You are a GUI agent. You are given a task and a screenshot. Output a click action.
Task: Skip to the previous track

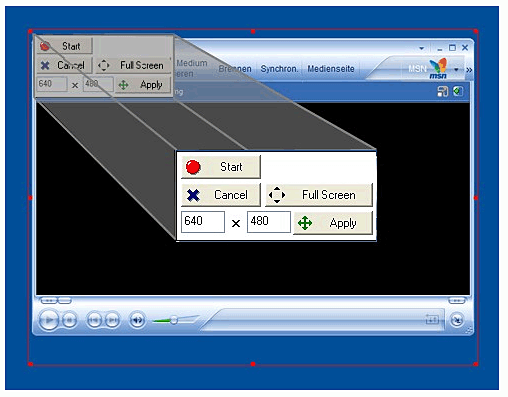(x=94, y=320)
